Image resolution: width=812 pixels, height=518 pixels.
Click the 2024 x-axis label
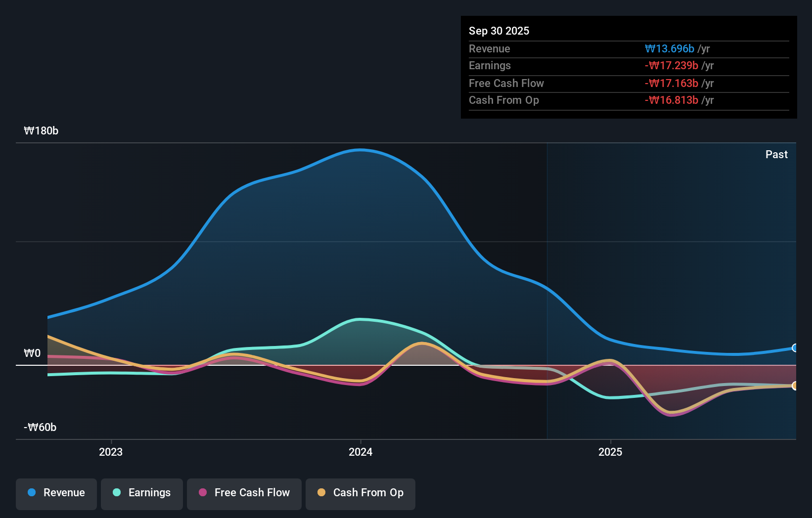[x=361, y=452]
